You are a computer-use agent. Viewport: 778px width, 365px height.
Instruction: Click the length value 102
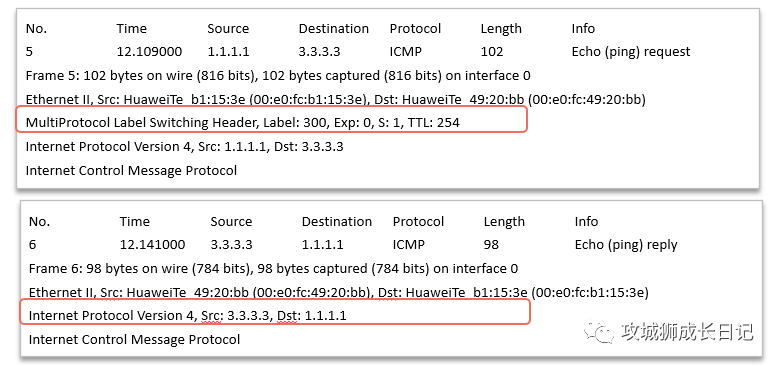tap(492, 52)
